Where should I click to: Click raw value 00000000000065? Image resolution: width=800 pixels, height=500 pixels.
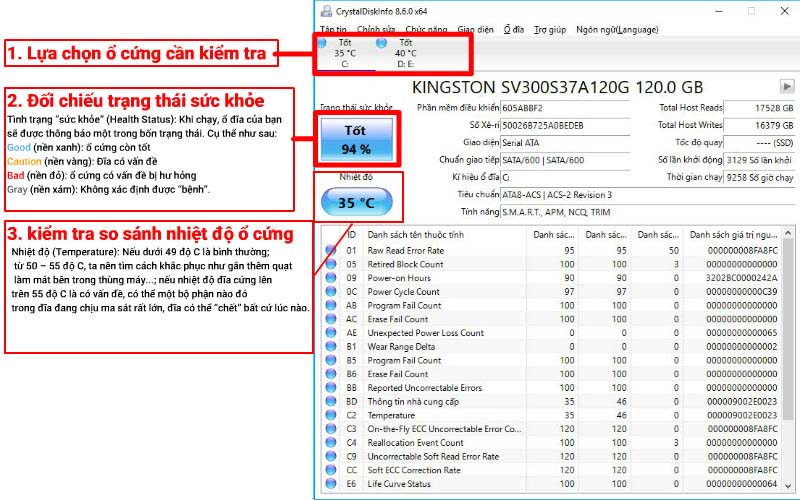[x=742, y=333]
